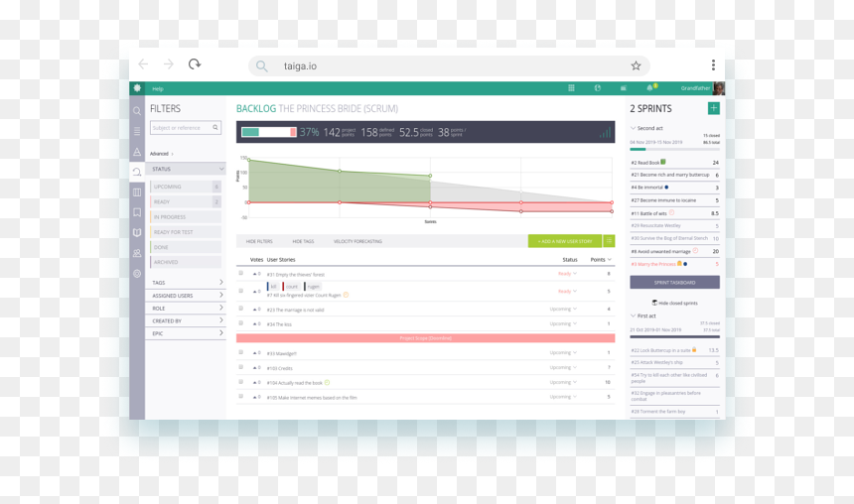Open the browser three-dot menu
Screen dimensions: 854x504
713,65
